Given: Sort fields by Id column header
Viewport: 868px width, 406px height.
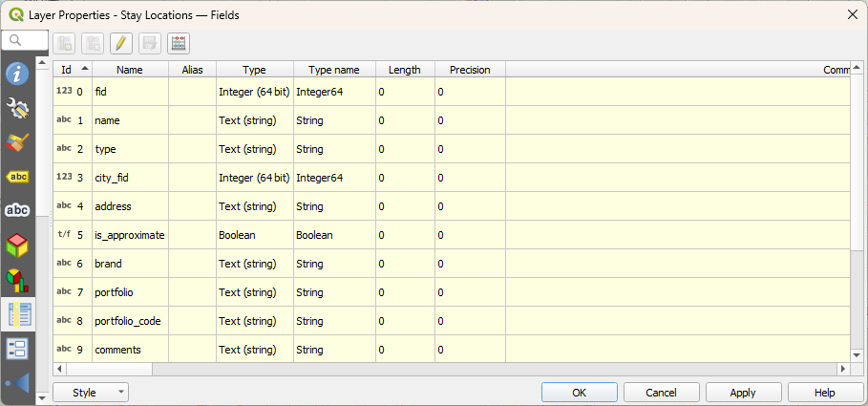Looking at the screenshot, I should pyautogui.click(x=73, y=70).
